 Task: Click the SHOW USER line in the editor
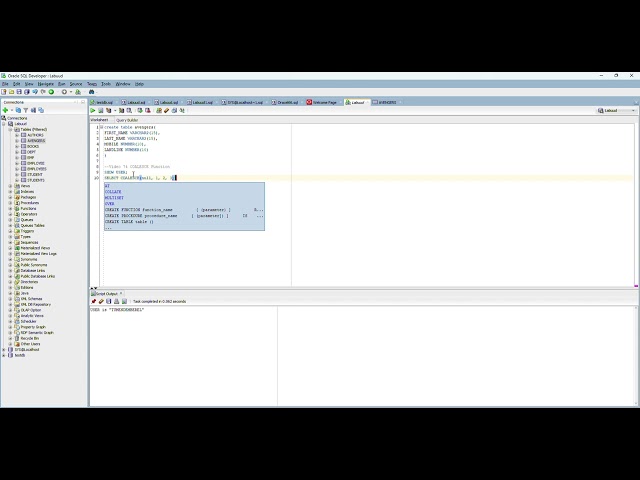116,172
